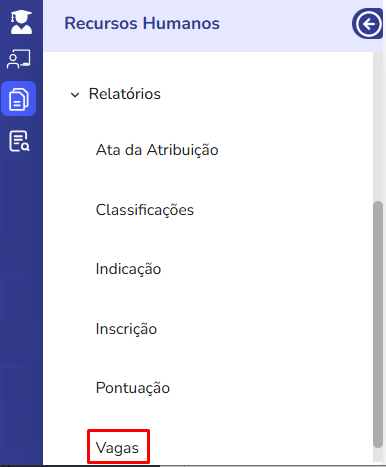Click the vertical scrollbar thumb
The height and width of the screenshot is (467, 386).
tap(378, 324)
